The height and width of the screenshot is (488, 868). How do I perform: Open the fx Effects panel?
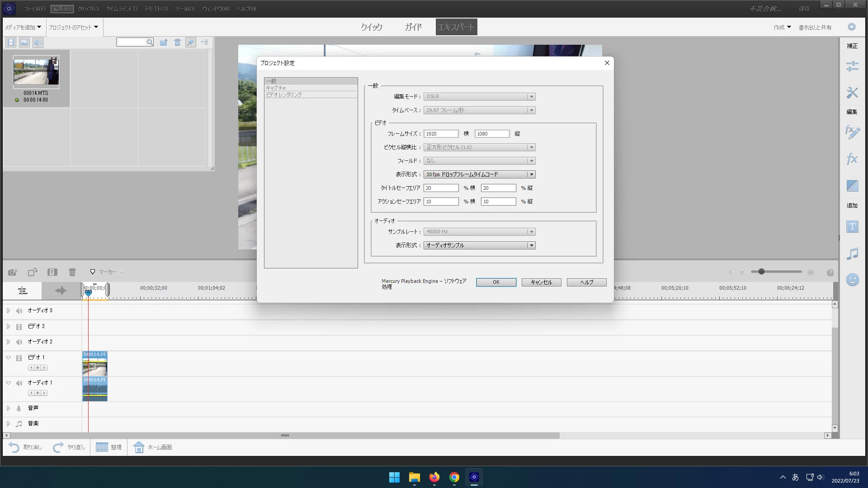[852, 159]
